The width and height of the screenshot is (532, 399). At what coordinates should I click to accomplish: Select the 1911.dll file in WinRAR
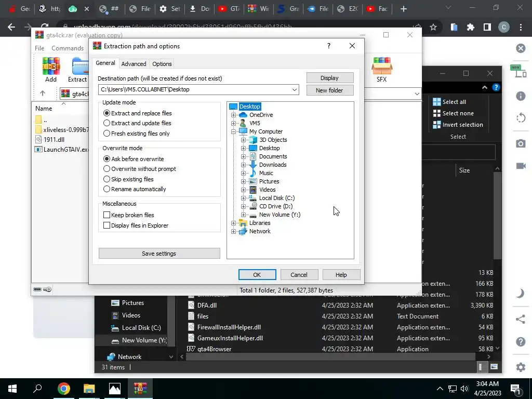[54, 139]
